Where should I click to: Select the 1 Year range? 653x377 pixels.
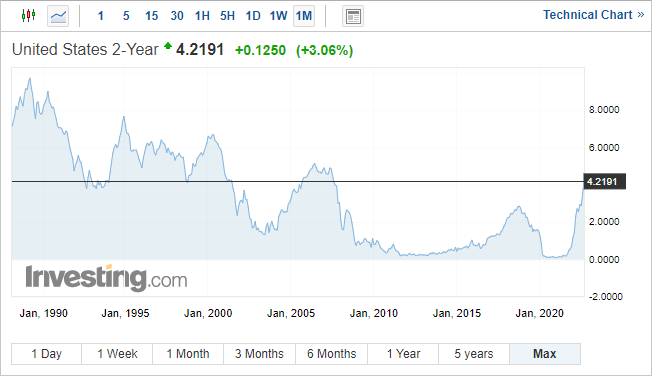[x=403, y=354]
